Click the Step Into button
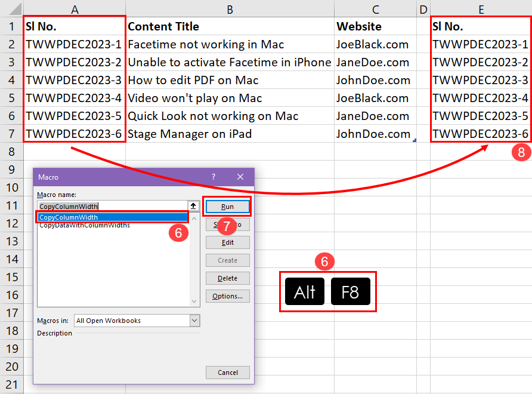This screenshot has width=532, height=394. [227, 224]
